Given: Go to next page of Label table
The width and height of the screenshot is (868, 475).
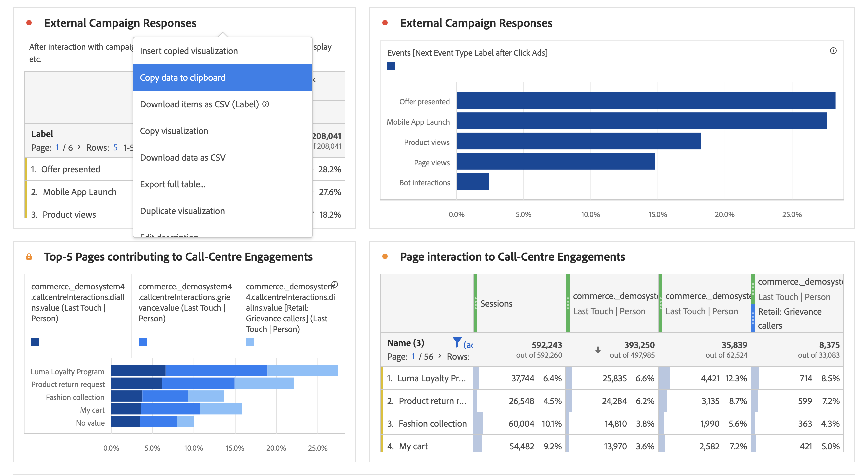Looking at the screenshot, I should 79,147.
